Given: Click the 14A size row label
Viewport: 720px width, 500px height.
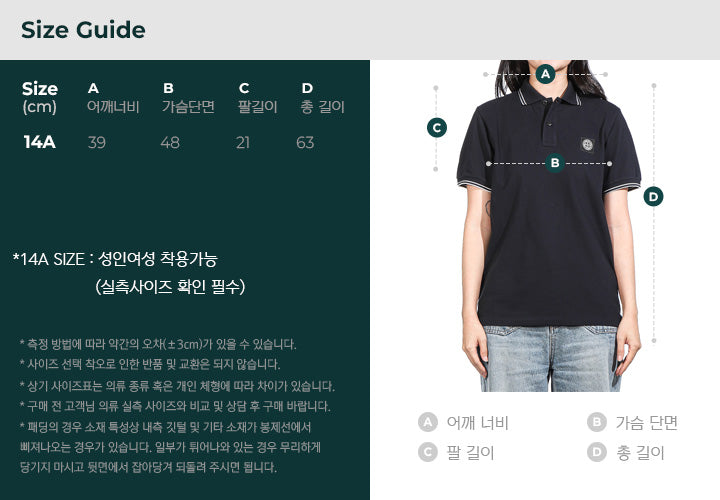Looking at the screenshot, I should point(39,142).
